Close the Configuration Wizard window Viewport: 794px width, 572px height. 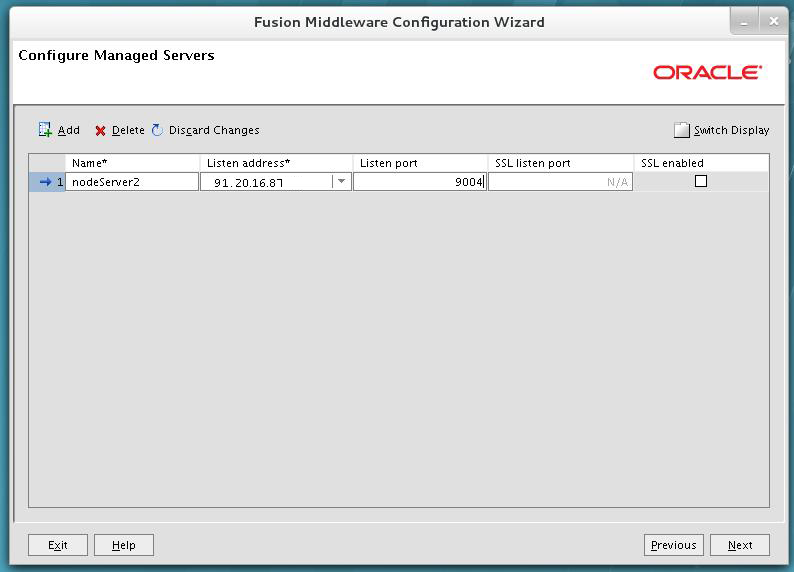773,21
